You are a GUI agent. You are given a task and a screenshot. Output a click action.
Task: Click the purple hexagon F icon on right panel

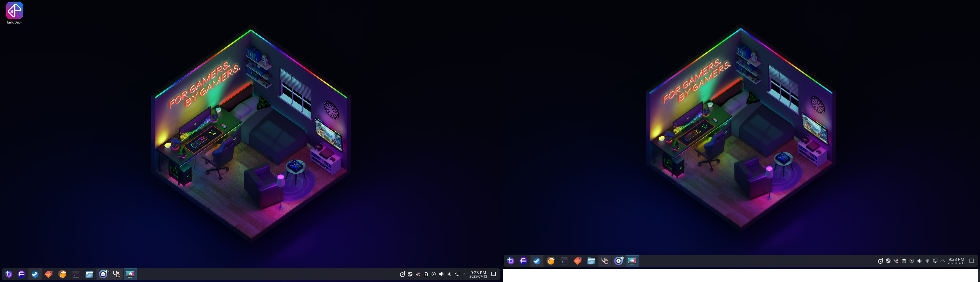click(x=524, y=261)
